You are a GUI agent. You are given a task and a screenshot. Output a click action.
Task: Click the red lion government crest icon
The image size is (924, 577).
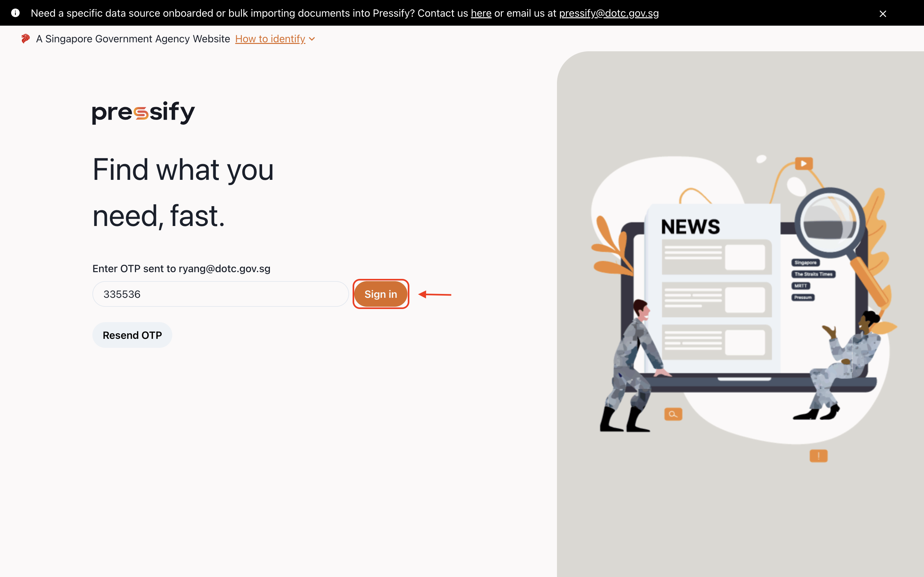tap(25, 38)
